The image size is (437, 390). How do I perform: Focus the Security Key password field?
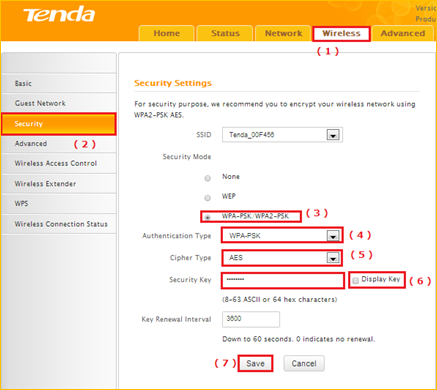pos(283,280)
